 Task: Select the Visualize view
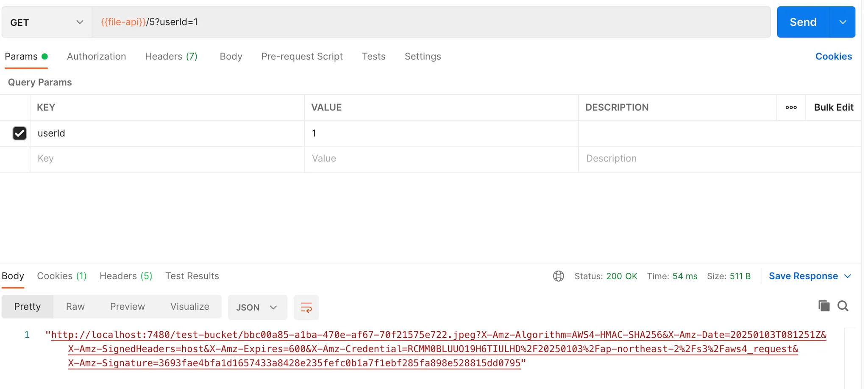pyautogui.click(x=190, y=307)
